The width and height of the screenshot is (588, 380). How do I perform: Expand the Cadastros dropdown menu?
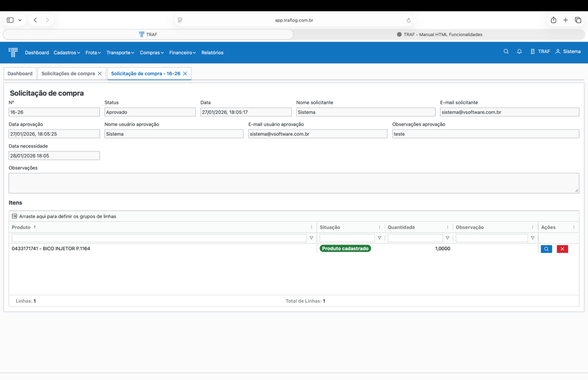[67, 53]
